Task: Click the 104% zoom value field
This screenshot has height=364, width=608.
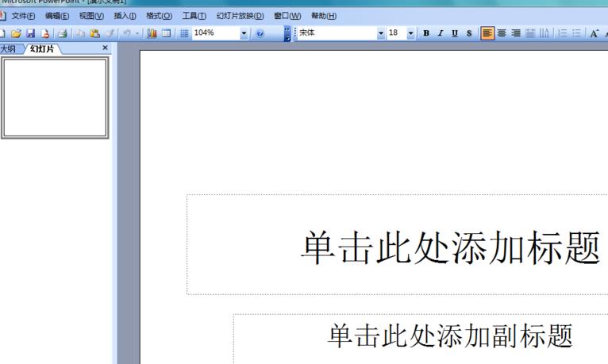Action: pos(216,33)
